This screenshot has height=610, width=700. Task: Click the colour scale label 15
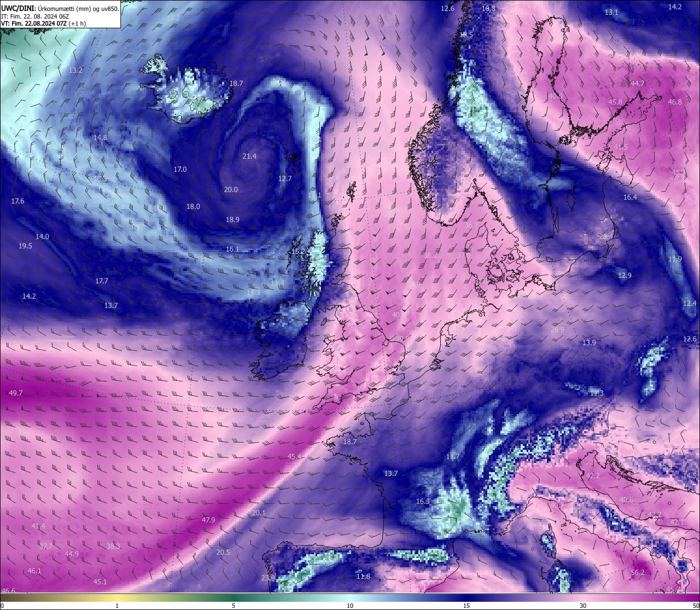click(x=466, y=606)
